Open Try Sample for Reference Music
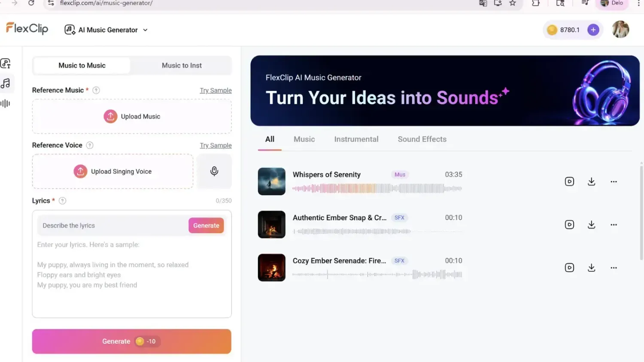644x362 pixels. click(x=216, y=90)
